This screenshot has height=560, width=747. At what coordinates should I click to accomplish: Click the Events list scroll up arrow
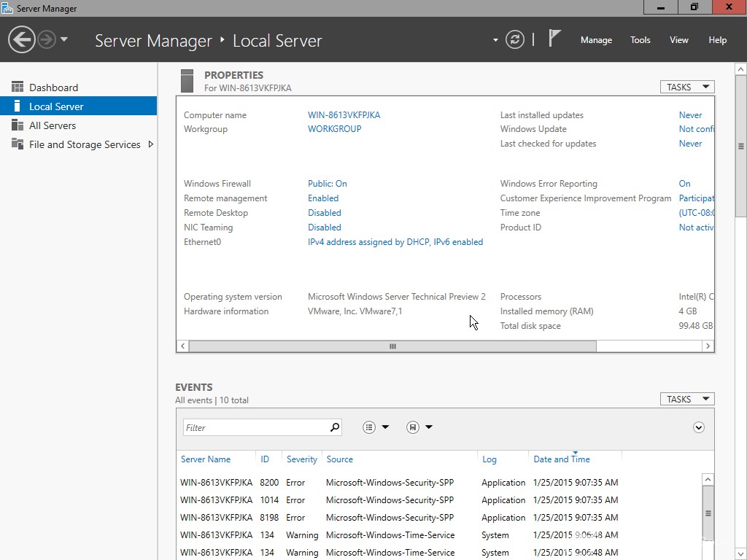pyautogui.click(x=708, y=480)
